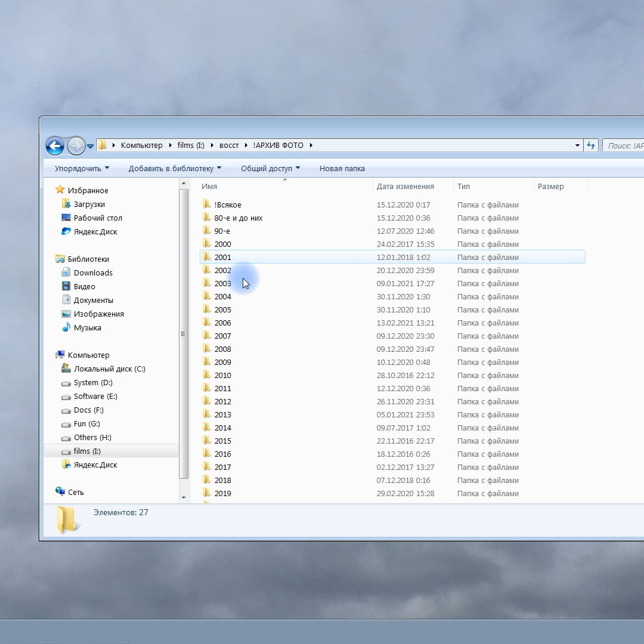Click folder name 2019
The width and height of the screenshot is (644, 644).
pyautogui.click(x=222, y=494)
